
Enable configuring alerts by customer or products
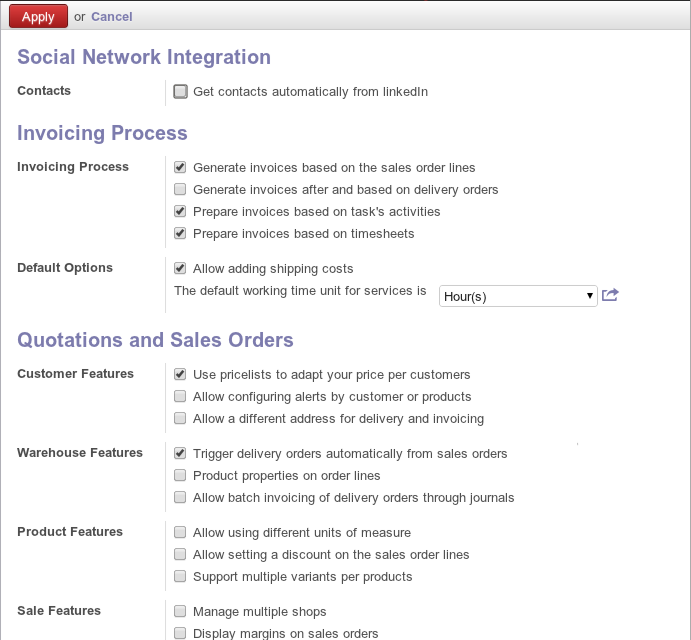180,397
